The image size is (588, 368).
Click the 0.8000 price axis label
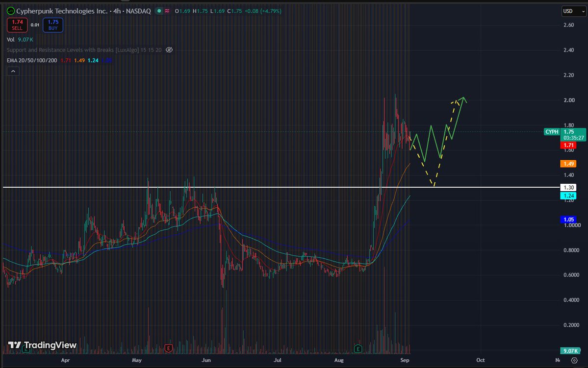click(x=571, y=250)
